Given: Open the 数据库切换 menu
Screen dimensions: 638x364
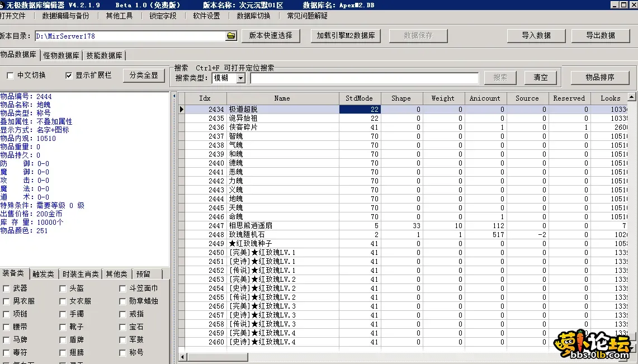Looking at the screenshot, I should click(x=253, y=16).
